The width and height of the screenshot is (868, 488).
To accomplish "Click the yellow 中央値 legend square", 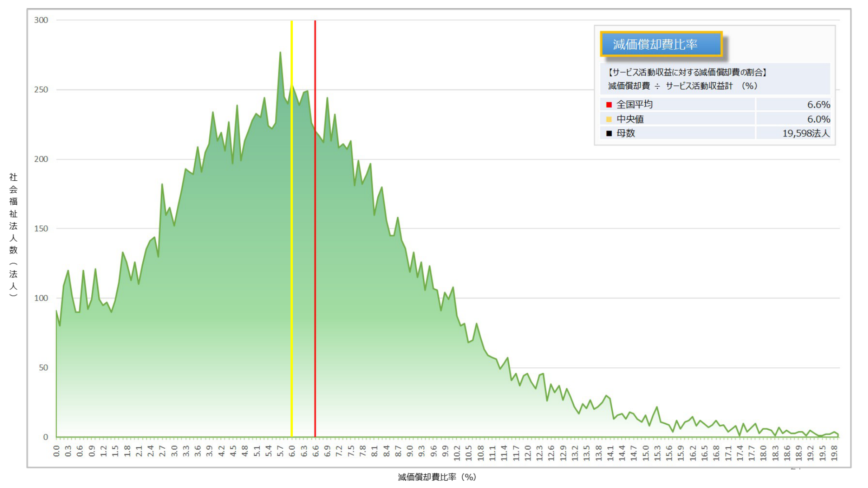I will pyautogui.click(x=609, y=119).
